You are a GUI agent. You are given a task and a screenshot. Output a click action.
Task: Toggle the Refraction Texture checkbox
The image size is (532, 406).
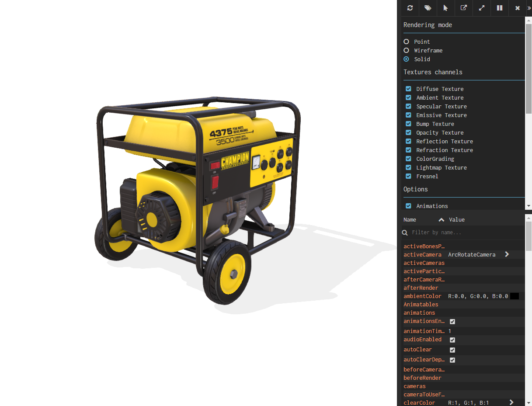[x=408, y=150]
